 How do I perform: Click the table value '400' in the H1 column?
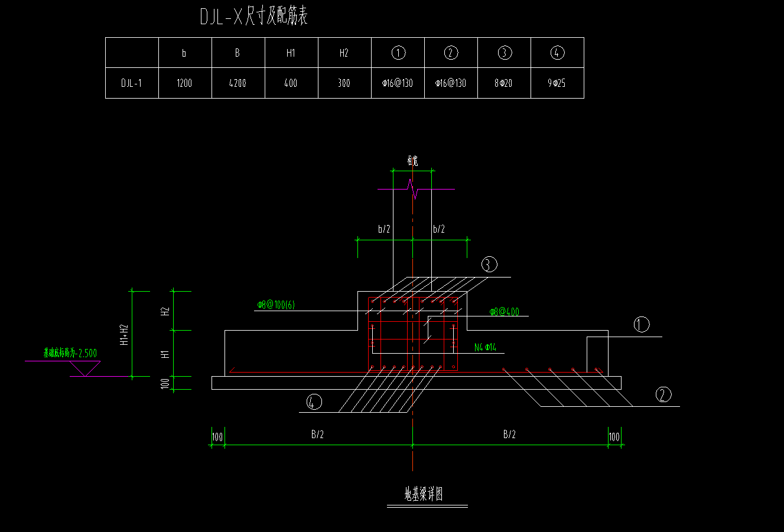pos(291,83)
